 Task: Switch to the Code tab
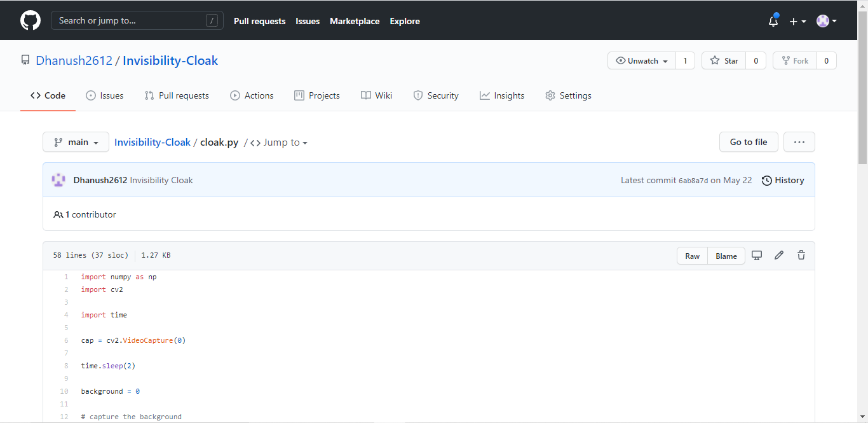(x=48, y=95)
